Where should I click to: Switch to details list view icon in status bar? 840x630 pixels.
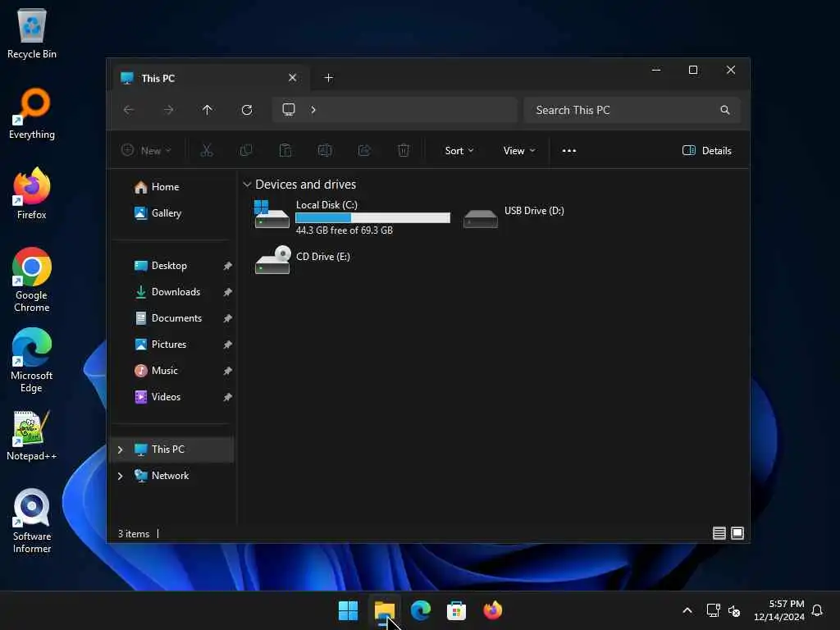click(719, 533)
